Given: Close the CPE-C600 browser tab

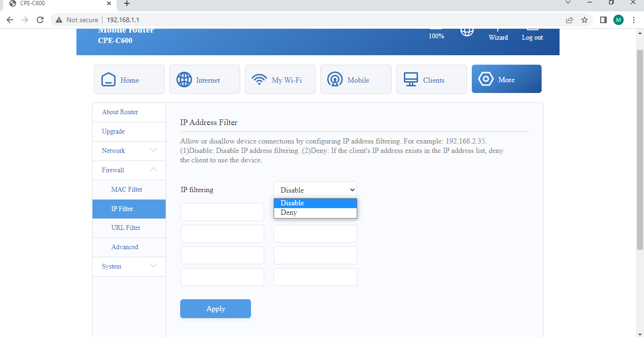Looking at the screenshot, I should [x=109, y=3].
